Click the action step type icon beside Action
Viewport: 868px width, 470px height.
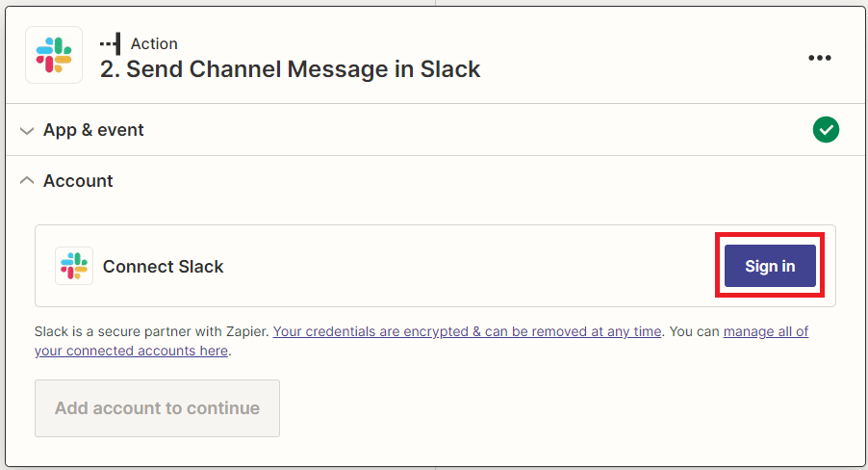pyautogui.click(x=110, y=43)
